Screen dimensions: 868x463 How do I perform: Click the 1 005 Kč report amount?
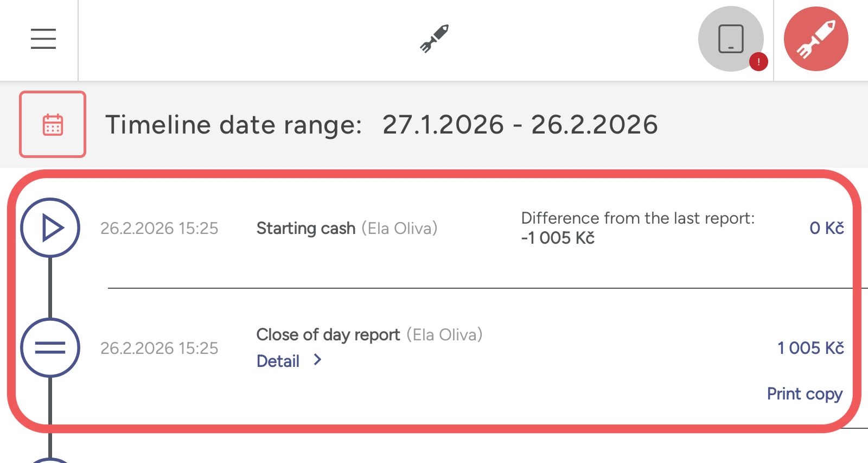810,348
